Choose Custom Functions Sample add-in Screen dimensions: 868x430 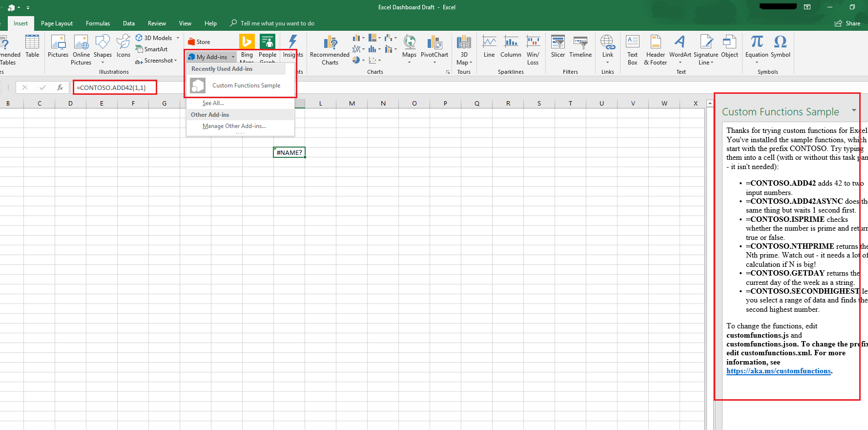(x=240, y=86)
